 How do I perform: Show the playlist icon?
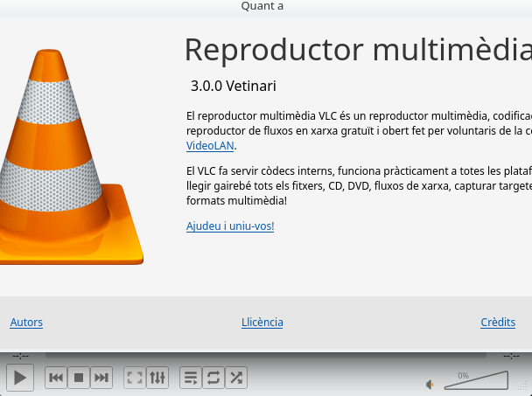[191, 378]
